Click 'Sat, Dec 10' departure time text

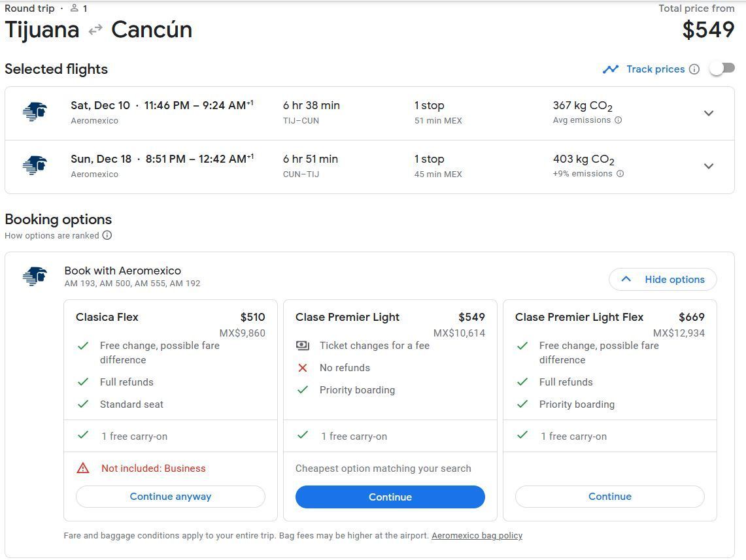[x=162, y=106]
